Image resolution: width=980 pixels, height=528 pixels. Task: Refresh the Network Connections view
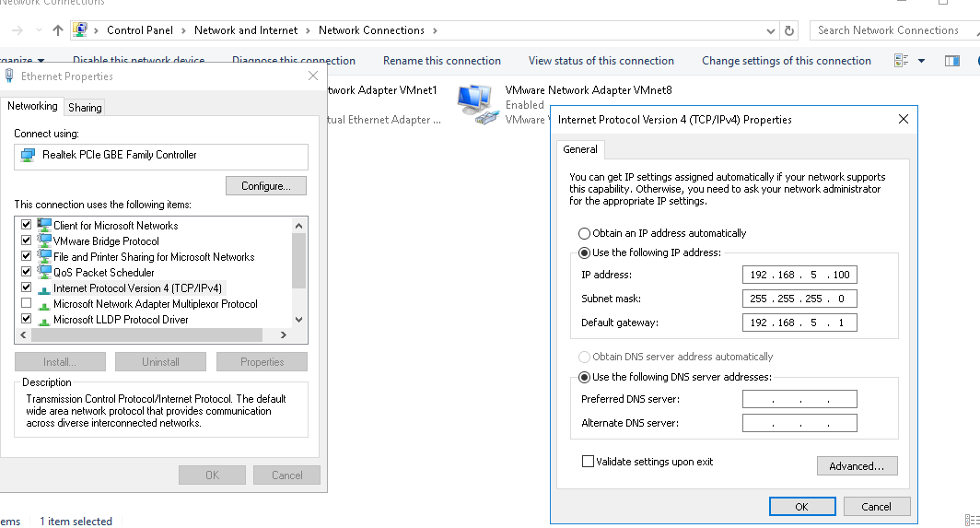[x=789, y=30]
